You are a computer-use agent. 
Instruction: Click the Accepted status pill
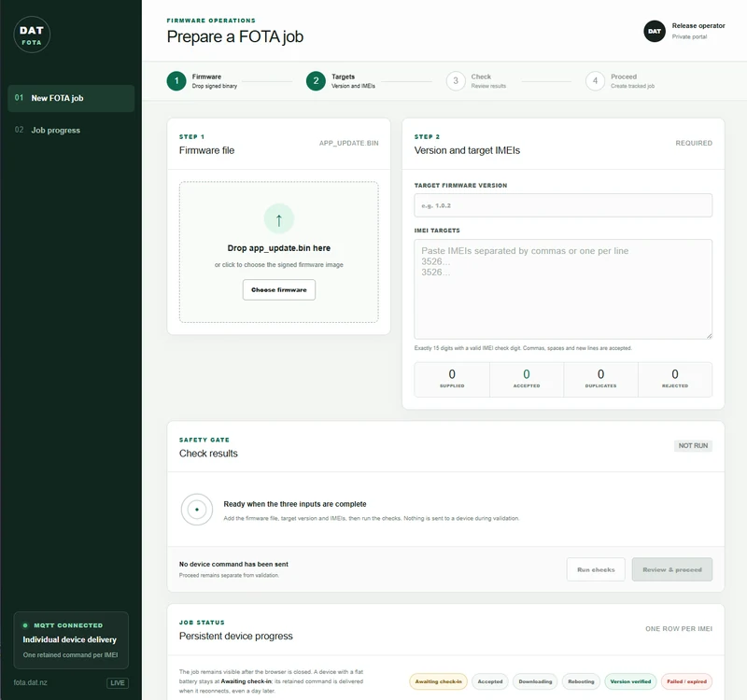click(x=490, y=681)
